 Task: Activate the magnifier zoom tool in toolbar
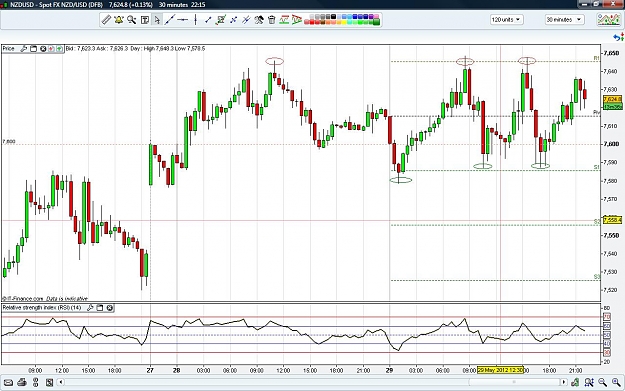(132, 20)
